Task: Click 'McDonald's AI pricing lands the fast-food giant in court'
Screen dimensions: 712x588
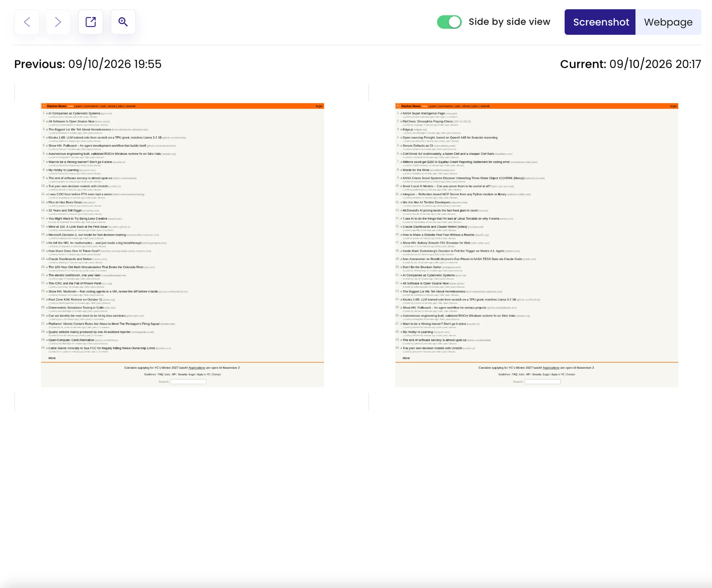Action: (x=440, y=210)
